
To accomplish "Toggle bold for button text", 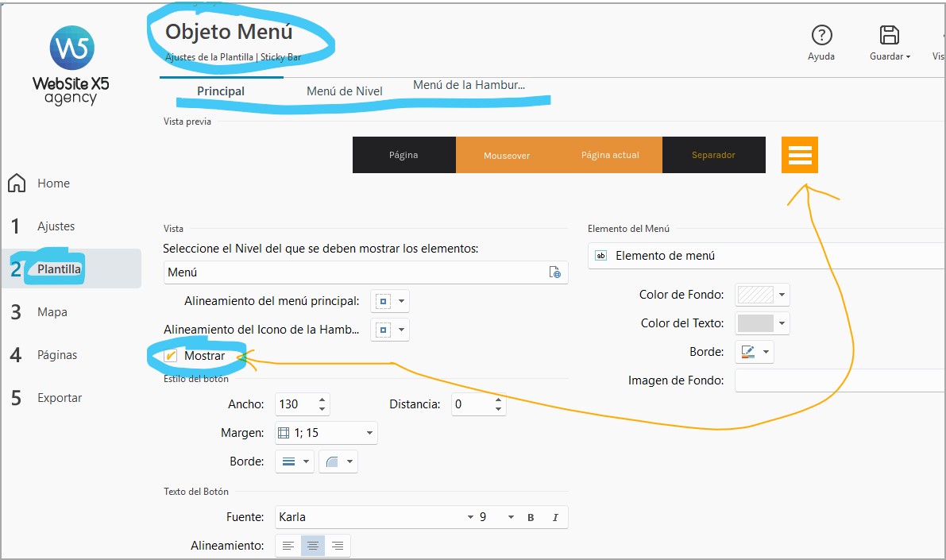I will [531, 518].
